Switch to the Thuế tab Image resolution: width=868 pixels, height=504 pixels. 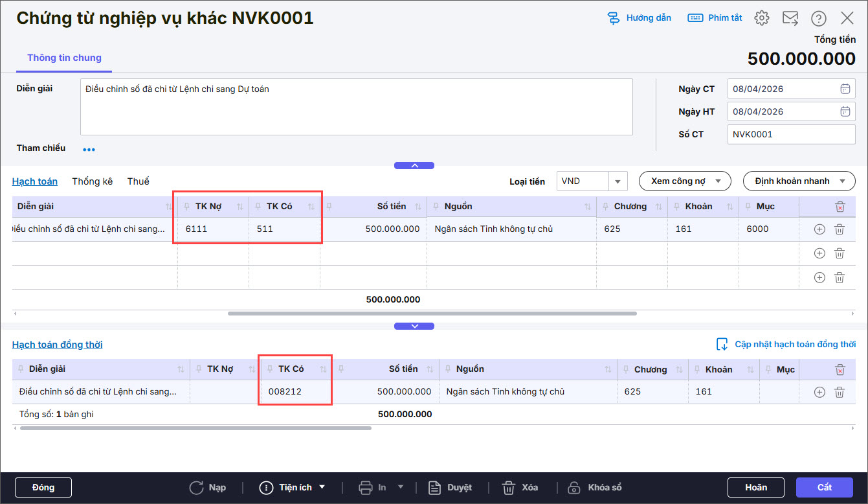coord(138,181)
